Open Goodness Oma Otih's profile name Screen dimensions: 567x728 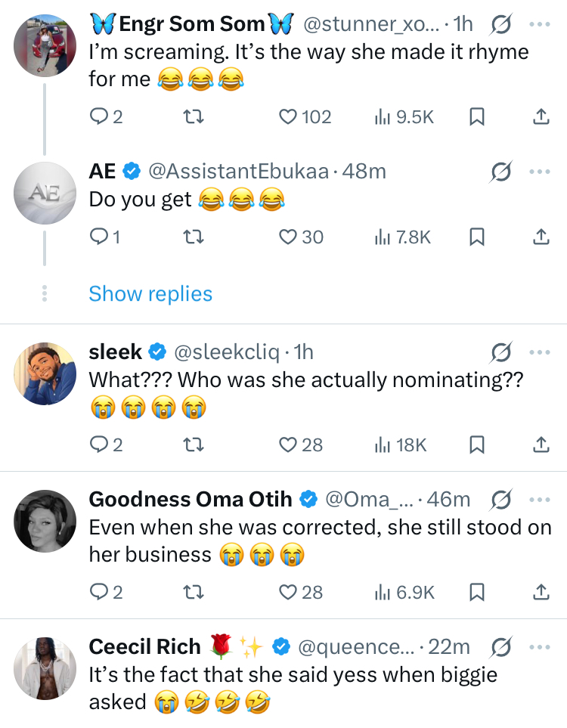coord(193,500)
